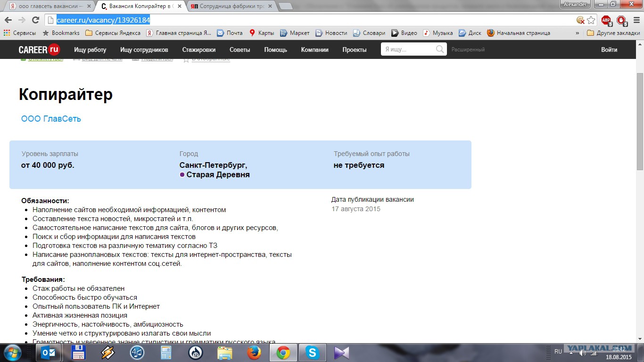Click the 'от 40 000 руб.' salary text
Screen dimensions: 644x362
(48, 165)
